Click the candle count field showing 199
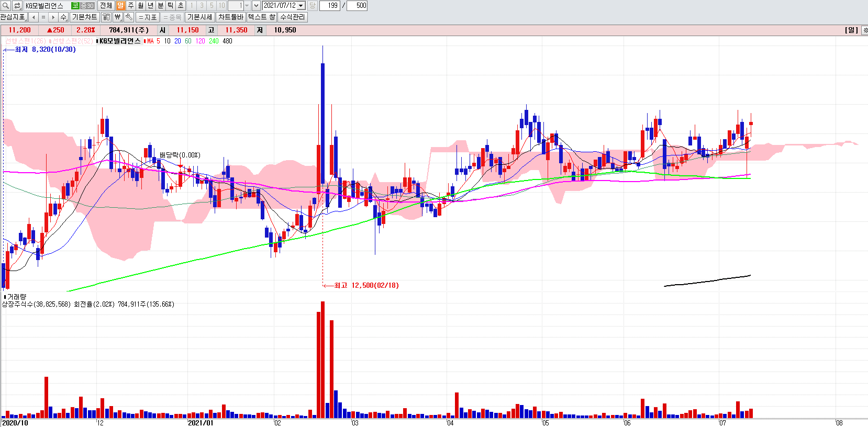 pyautogui.click(x=329, y=5)
